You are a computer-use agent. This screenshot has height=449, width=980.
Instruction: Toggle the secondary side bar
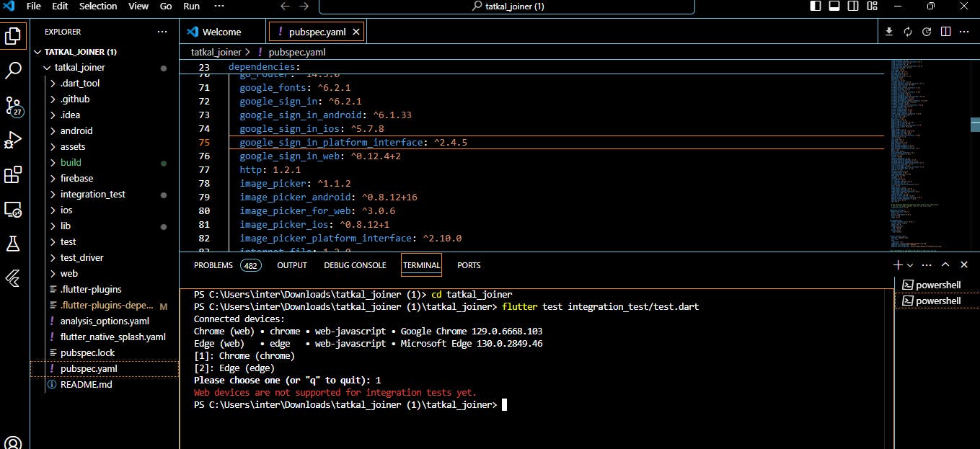[853, 6]
